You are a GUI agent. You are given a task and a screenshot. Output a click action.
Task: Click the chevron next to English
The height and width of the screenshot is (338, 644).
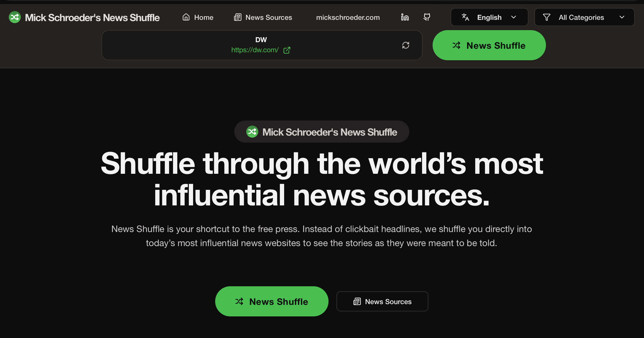(x=514, y=17)
